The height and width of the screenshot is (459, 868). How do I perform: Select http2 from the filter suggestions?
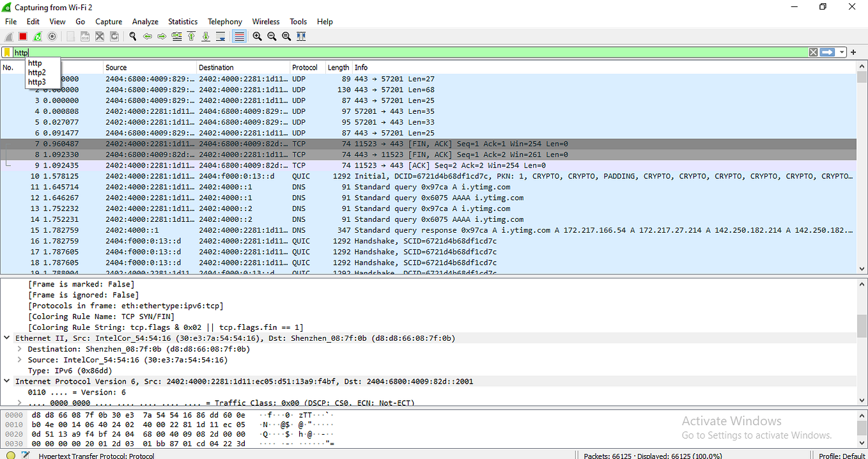point(36,72)
